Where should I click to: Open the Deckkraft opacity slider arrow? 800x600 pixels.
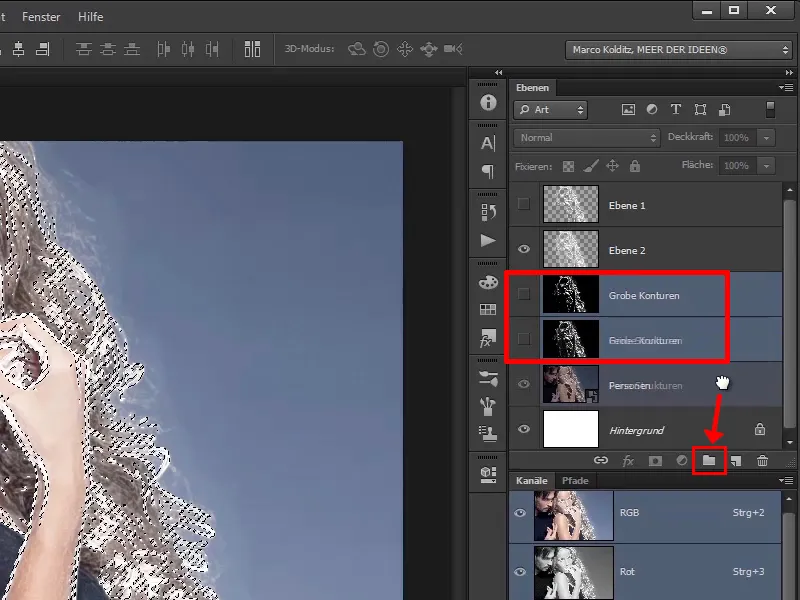pyautogui.click(x=766, y=138)
